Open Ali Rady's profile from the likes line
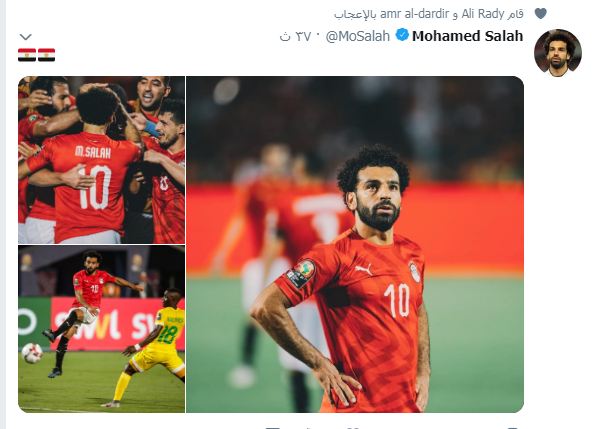594x429 pixels. click(x=483, y=14)
